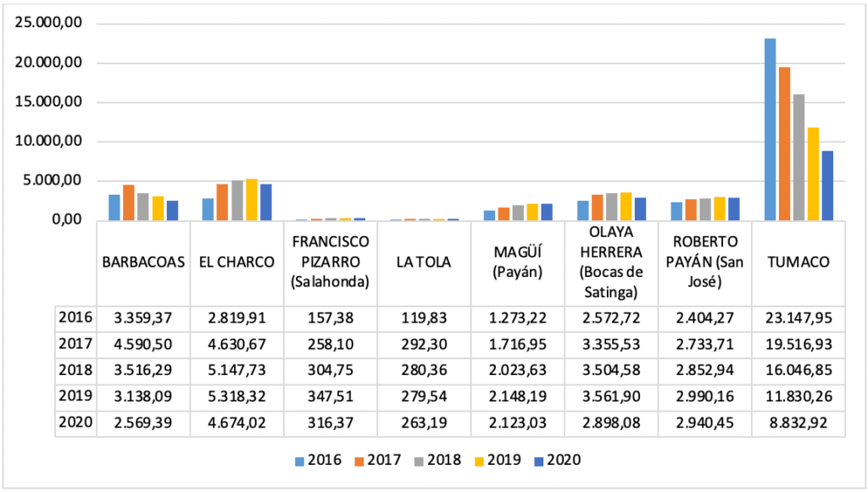The width and height of the screenshot is (868, 492).
Task: Click the yellow 2019 bar for El Charco
Action: click(x=252, y=199)
